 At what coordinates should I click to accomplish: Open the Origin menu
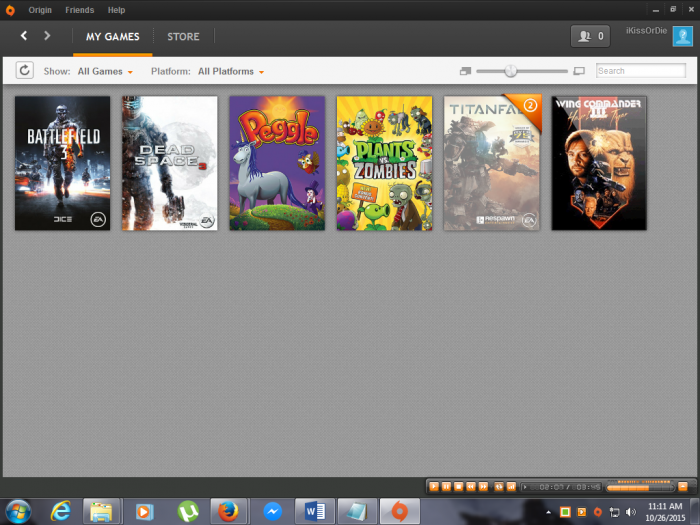40,10
